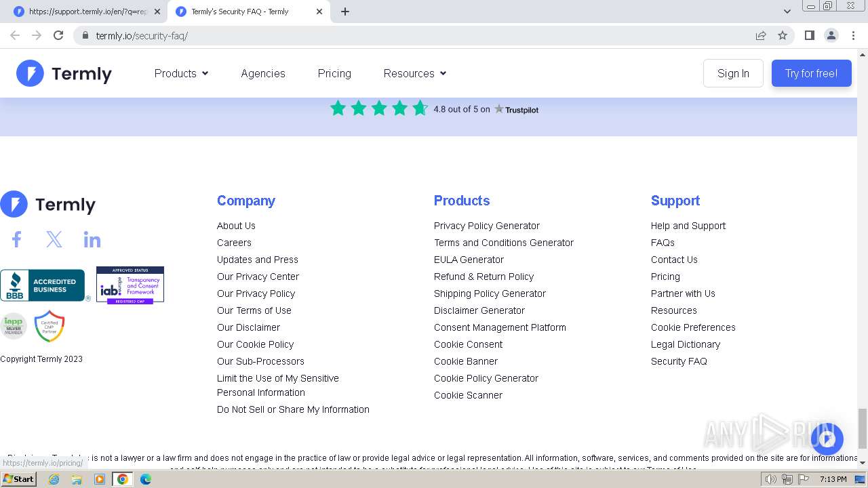
Task: Open Consent Management Platform link
Action: (500, 327)
